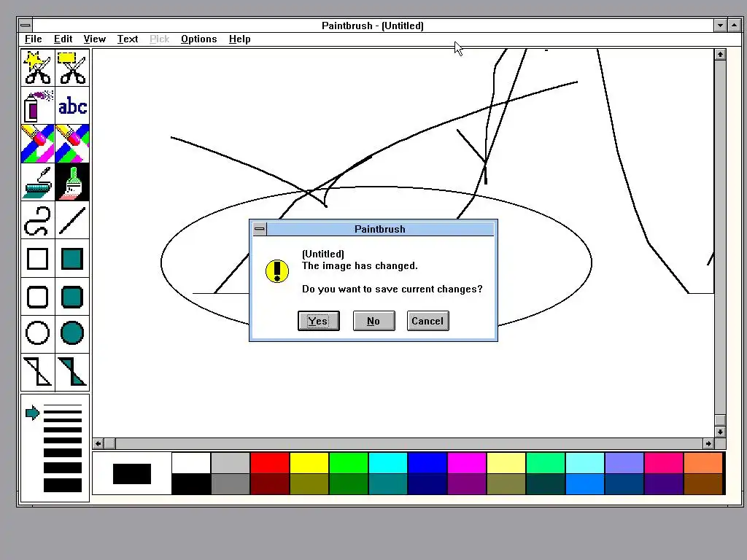Pick the black palette swatch
Image resolution: width=747 pixels, height=560 pixels.
191,484
